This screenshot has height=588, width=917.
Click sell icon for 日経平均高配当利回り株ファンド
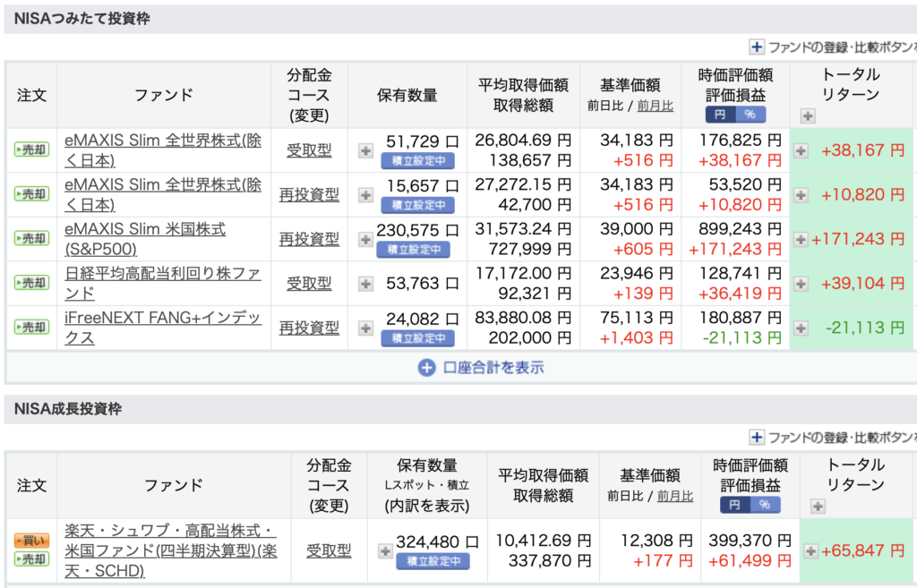tap(31, 283)
